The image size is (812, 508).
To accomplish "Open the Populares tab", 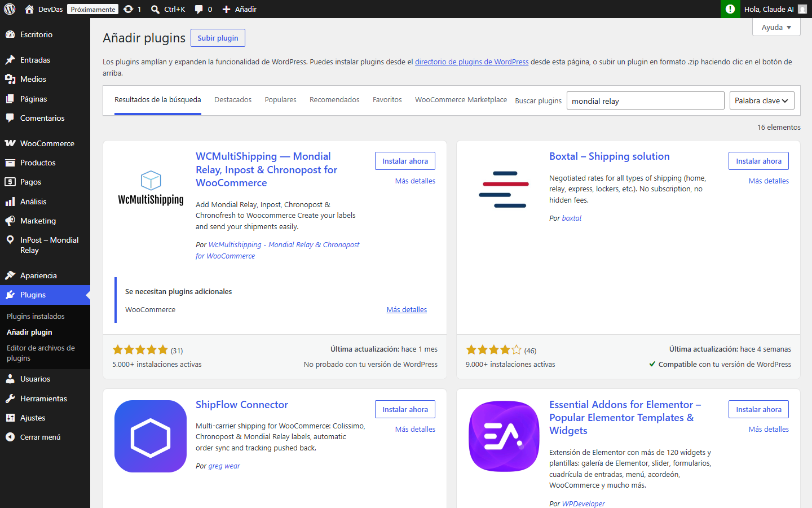I will [x=280, y=100].
